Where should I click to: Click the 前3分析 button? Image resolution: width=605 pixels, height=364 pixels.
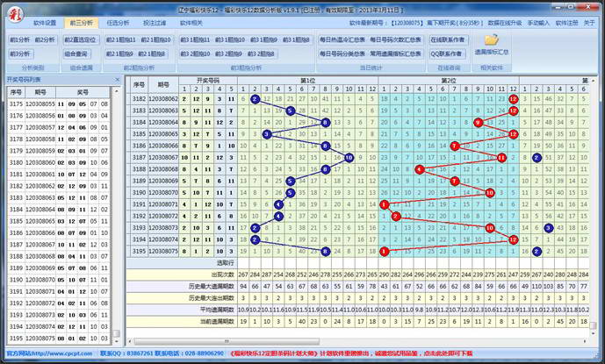[x=20, y=54]
